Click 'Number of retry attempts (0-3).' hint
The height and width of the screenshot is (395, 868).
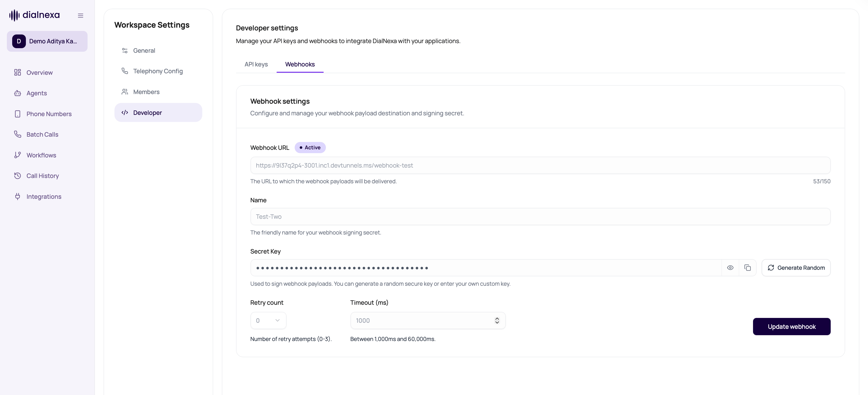[x=291, y=339]
